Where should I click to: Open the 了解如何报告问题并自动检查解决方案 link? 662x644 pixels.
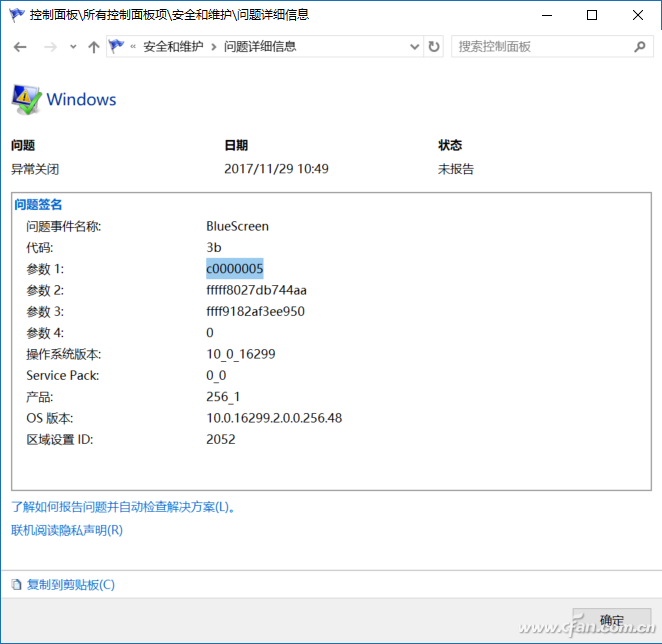(123, 507)
